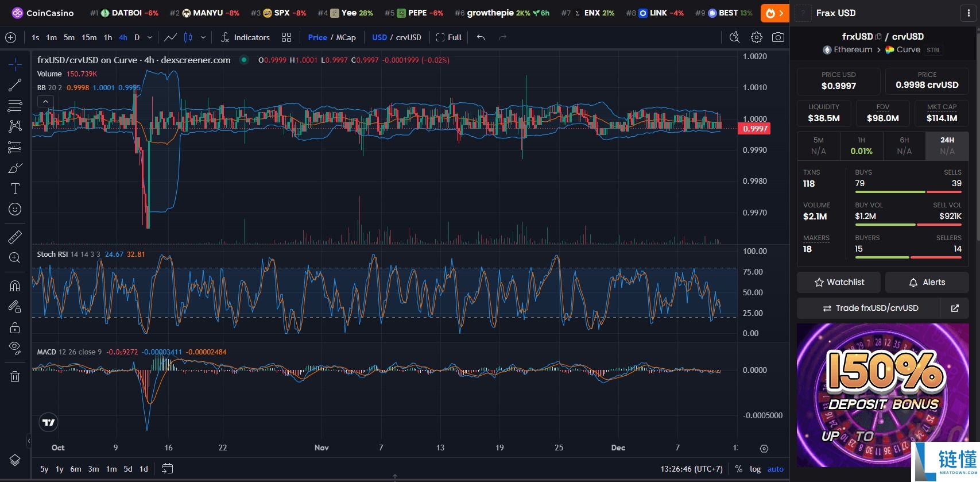Open price Alerts

tap(927, 282)
